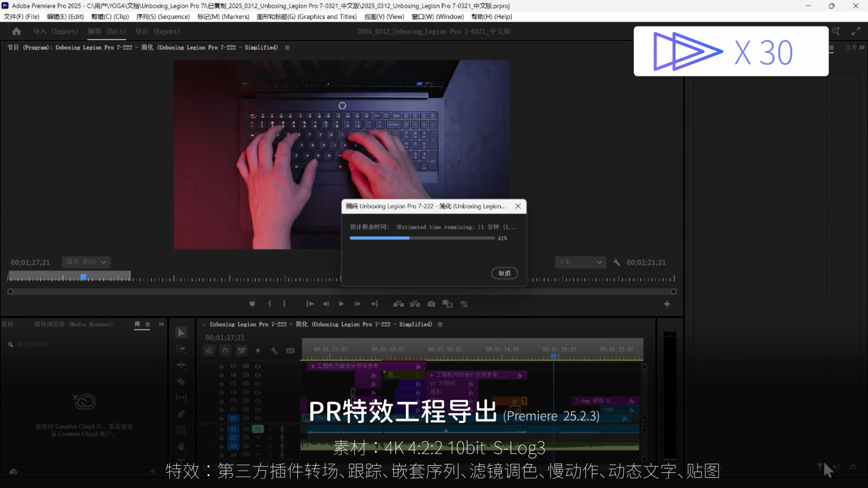Open Program monitor settings wrench

tap(617, 262)
